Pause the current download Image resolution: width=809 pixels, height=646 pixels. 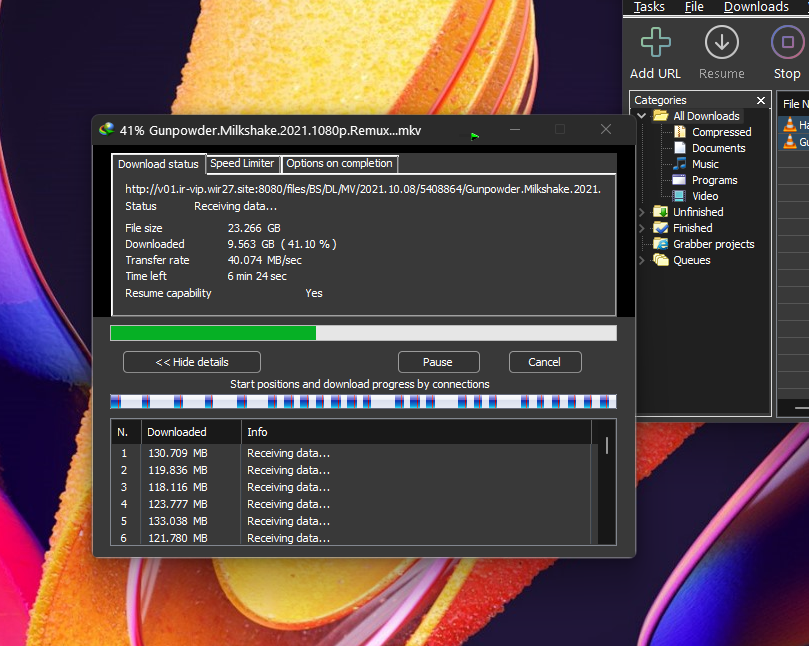click(439, 362)
